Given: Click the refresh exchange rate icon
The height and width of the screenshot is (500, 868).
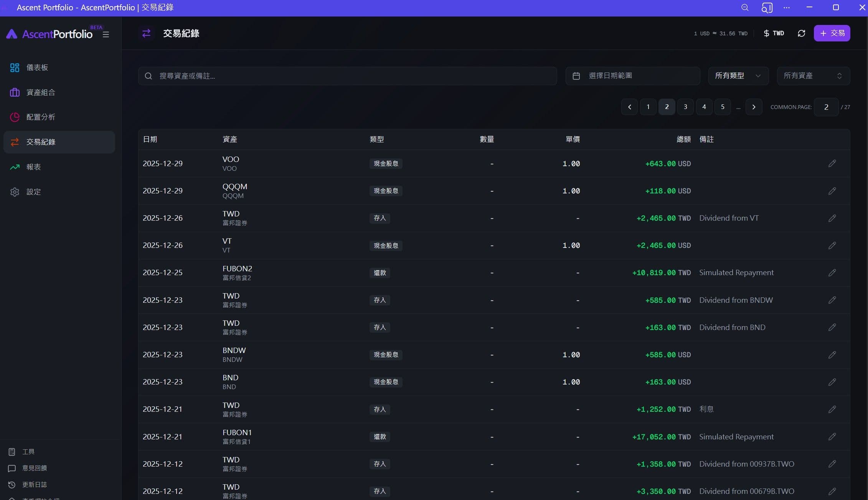Looking at the screenshot, I should pos(801,33).
